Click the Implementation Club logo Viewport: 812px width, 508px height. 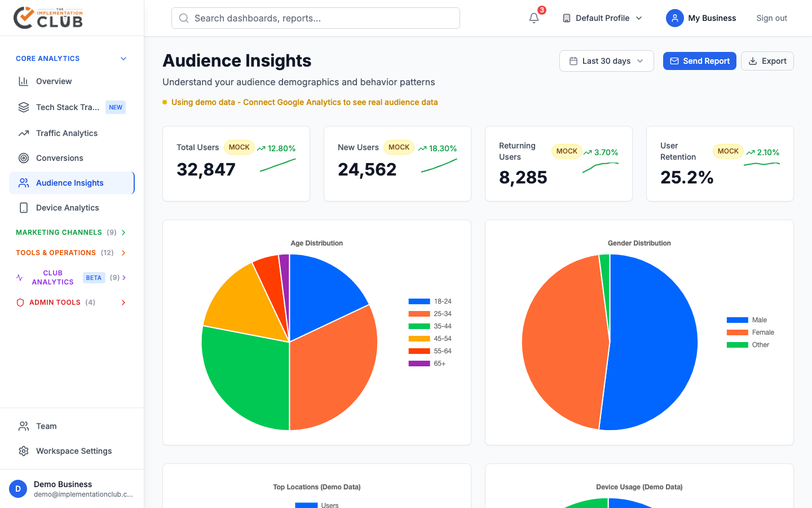coord(48,17)
